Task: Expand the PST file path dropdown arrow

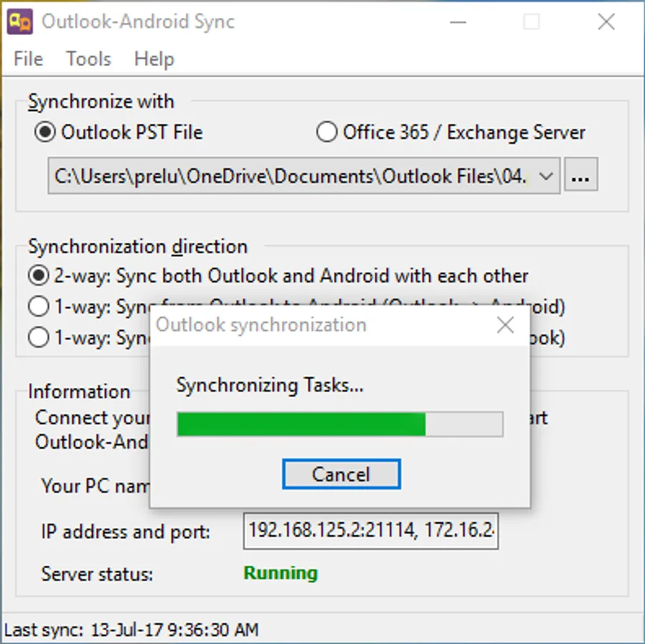Action: [x=546, y=176]
